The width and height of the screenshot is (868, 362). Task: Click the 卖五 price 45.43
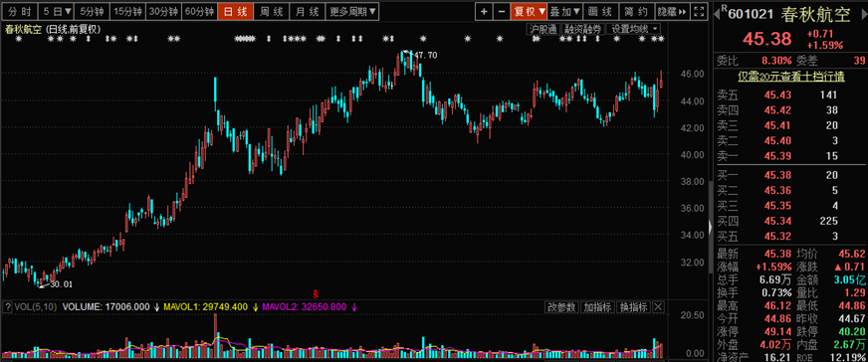pyautogui.click(x=777, y=95)
